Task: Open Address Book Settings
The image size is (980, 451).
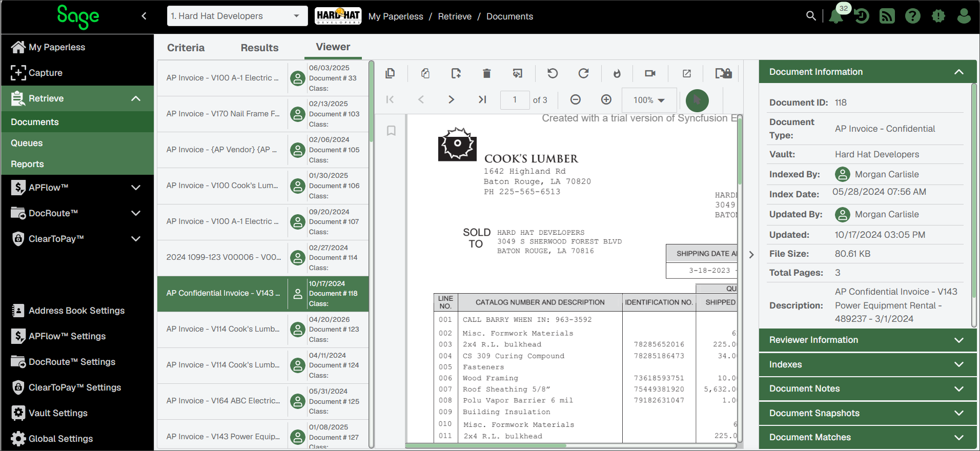Action: tap(77, 311)
